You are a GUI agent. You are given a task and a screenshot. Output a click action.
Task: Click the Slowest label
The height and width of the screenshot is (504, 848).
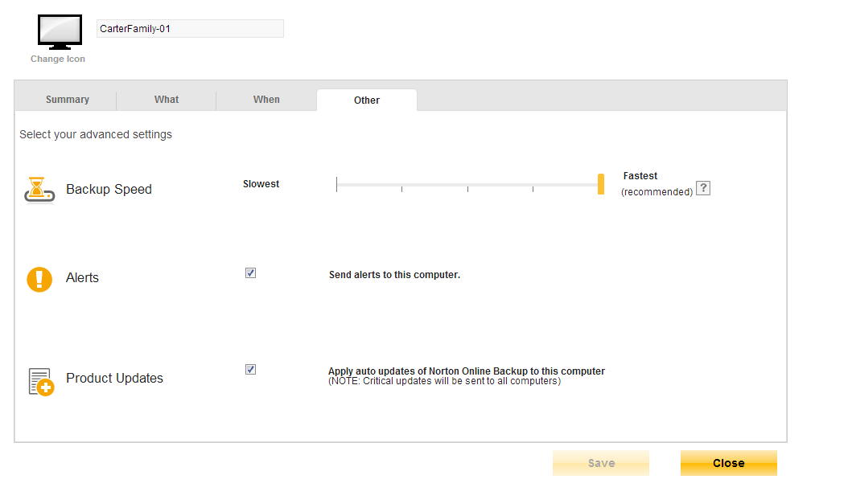(261, 184)
